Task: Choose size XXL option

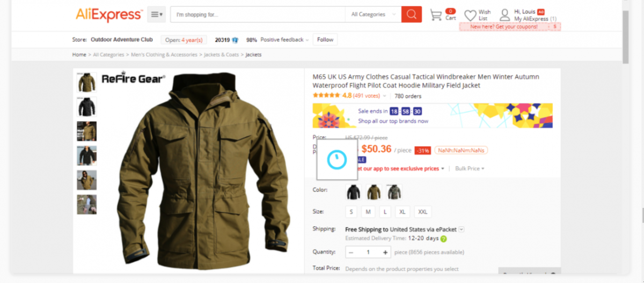Action: pyautogui.click(x=422, y=212)
